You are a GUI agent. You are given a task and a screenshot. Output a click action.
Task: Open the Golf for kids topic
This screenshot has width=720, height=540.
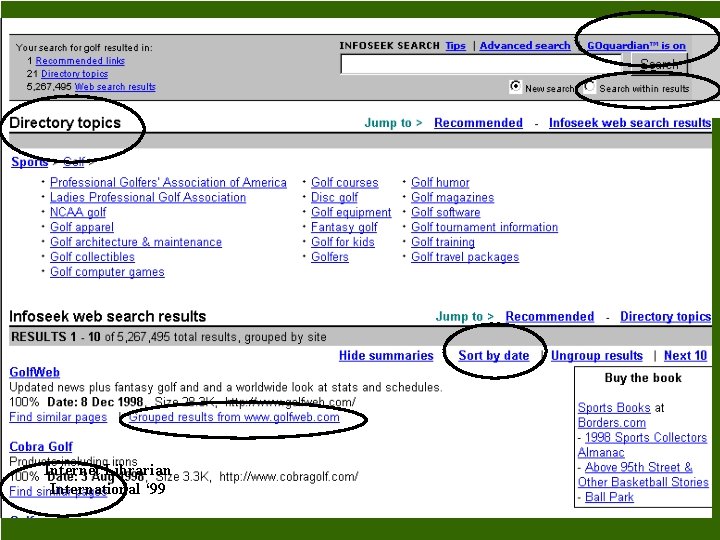pos(343,242)
